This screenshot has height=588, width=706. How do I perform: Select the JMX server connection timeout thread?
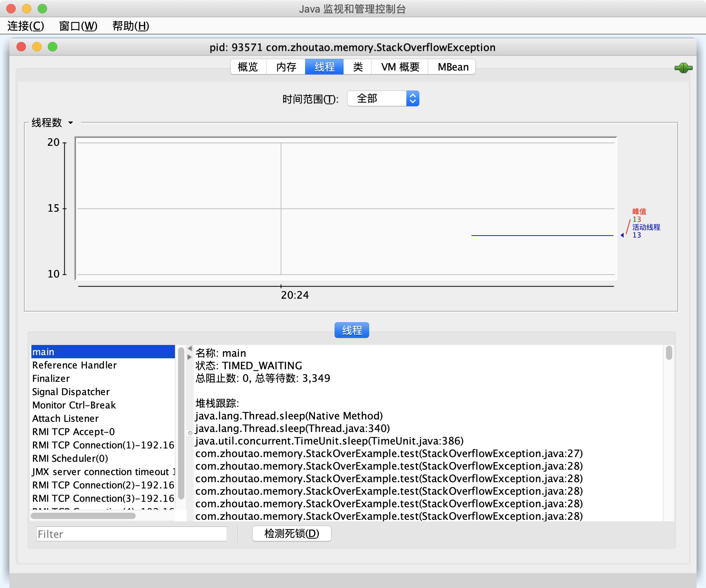103,472
